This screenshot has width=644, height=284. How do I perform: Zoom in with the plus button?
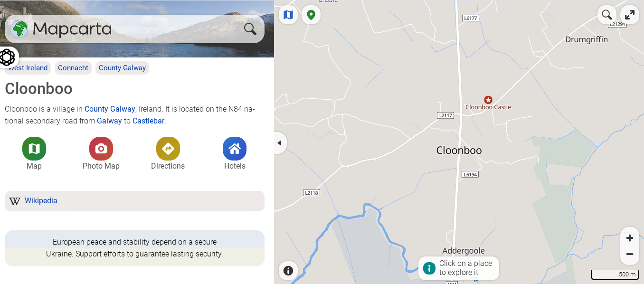630,238
